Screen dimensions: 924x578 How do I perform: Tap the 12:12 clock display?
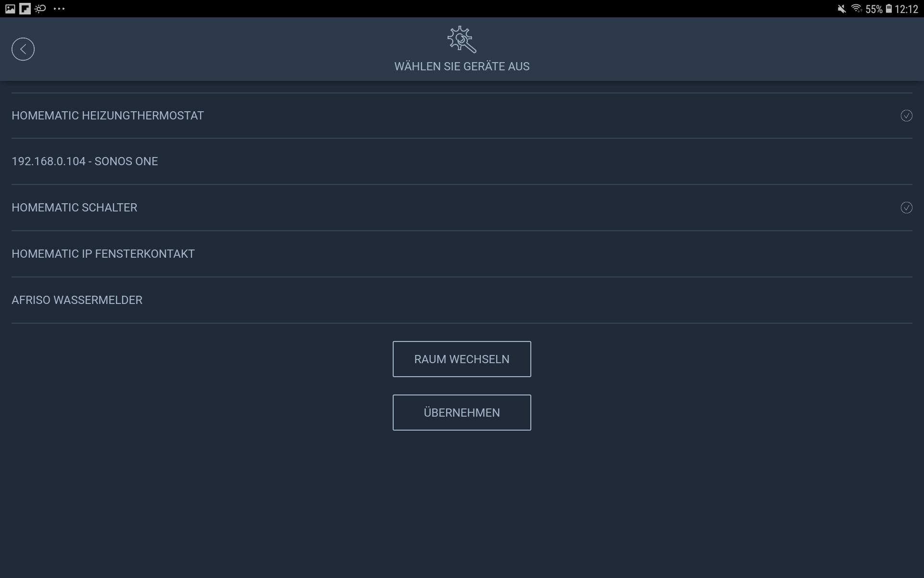coord(906,9)
